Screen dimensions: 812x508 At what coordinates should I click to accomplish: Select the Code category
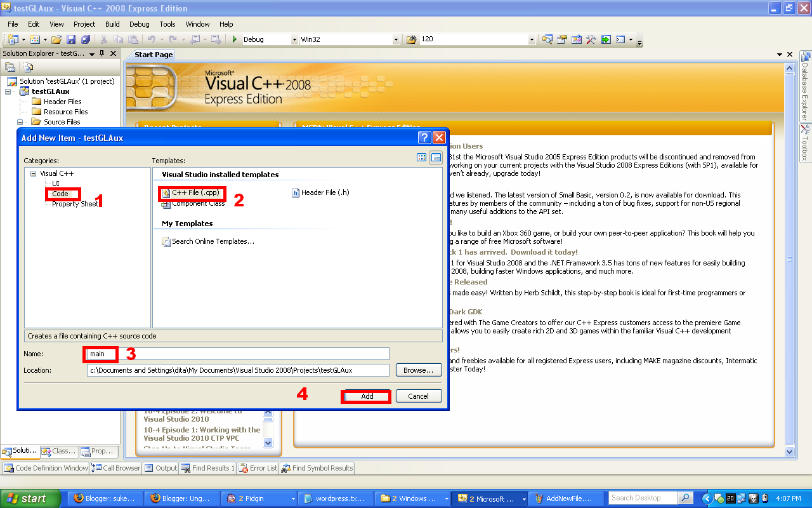coord(60,194)
